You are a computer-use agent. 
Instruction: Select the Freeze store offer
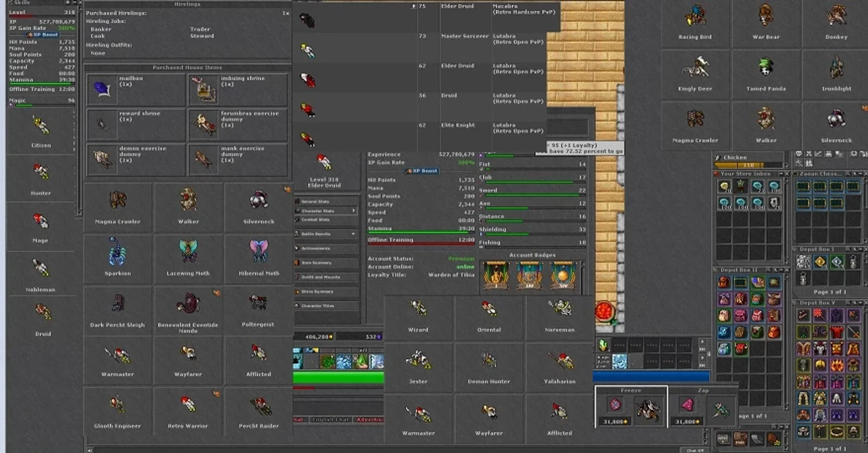click(x=631, y=406)
